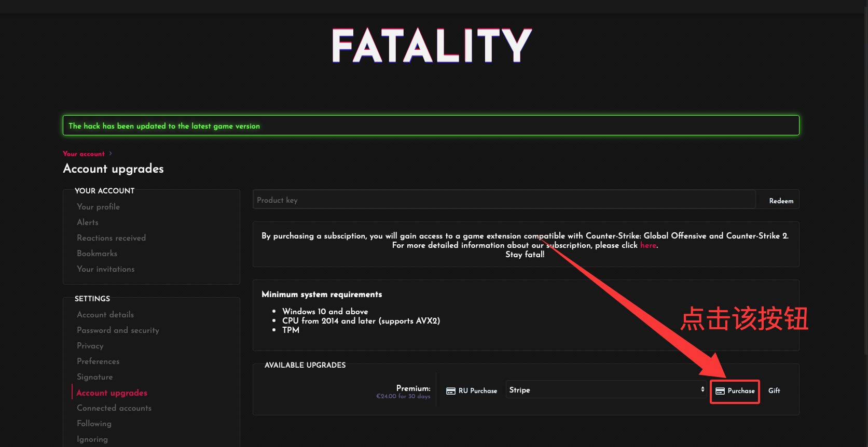Open Account details settings
This screenshot has width=868, height=447.
point(105,315)
